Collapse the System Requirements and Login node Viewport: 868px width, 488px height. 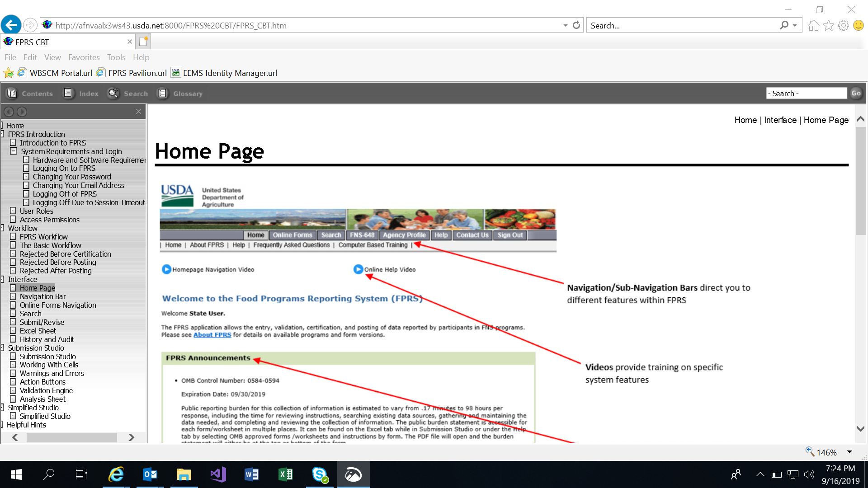(14, 151)
